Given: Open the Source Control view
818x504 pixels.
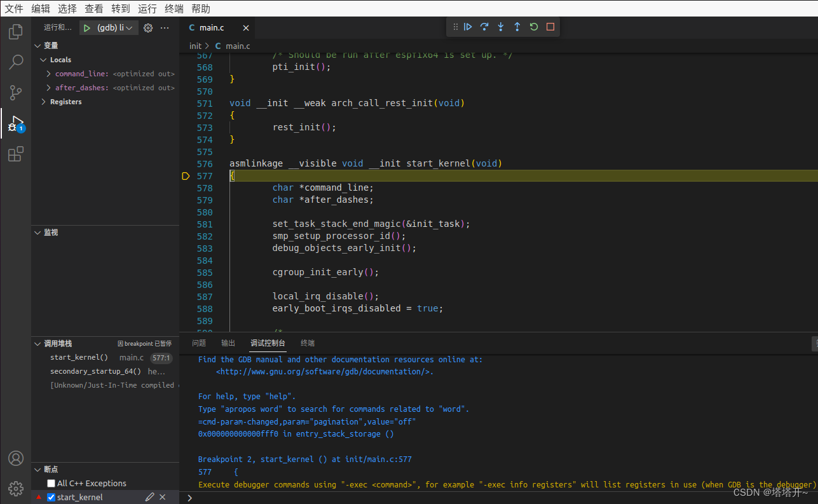Looking at the screenshot, I should (15, 93).
